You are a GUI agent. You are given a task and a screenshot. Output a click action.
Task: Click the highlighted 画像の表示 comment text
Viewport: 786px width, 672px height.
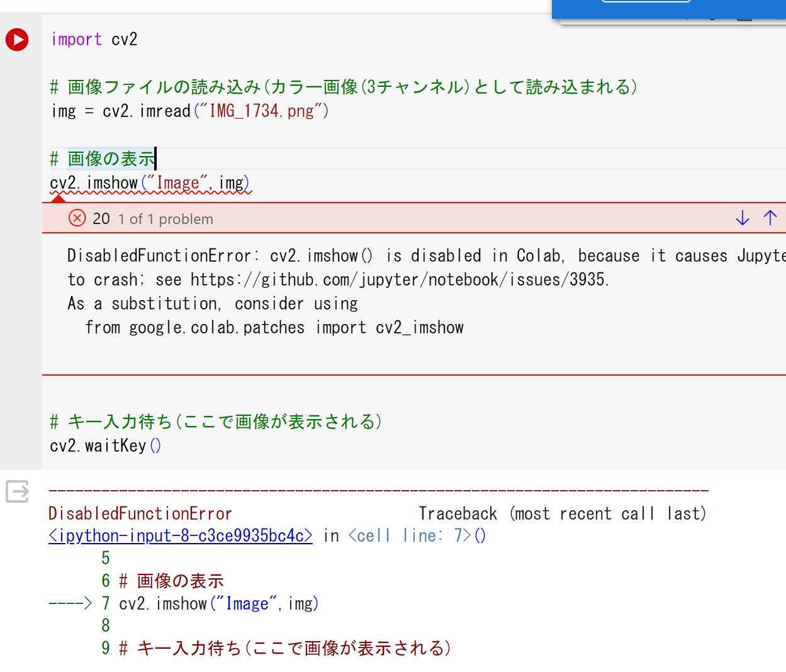(111, 158)
